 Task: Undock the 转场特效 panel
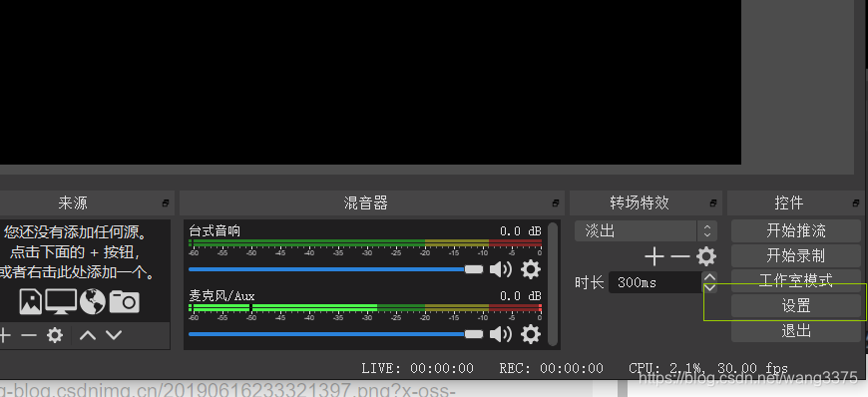tap(713, 203)
